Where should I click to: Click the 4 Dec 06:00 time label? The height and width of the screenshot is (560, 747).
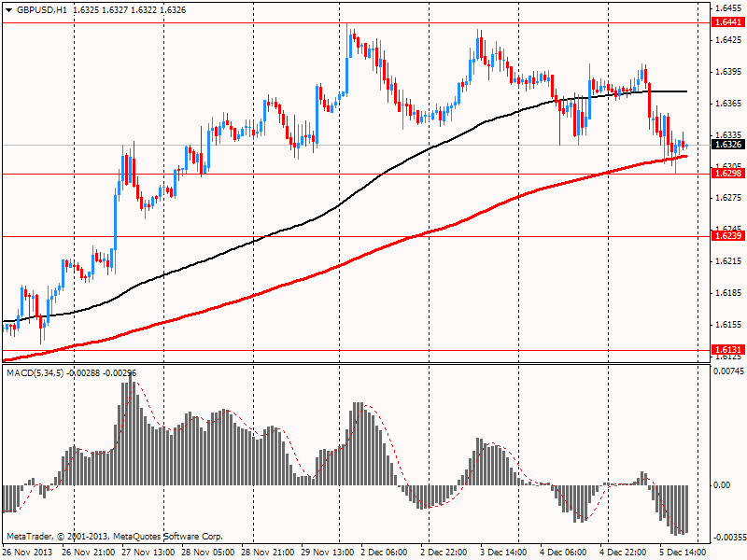point(563,553)
